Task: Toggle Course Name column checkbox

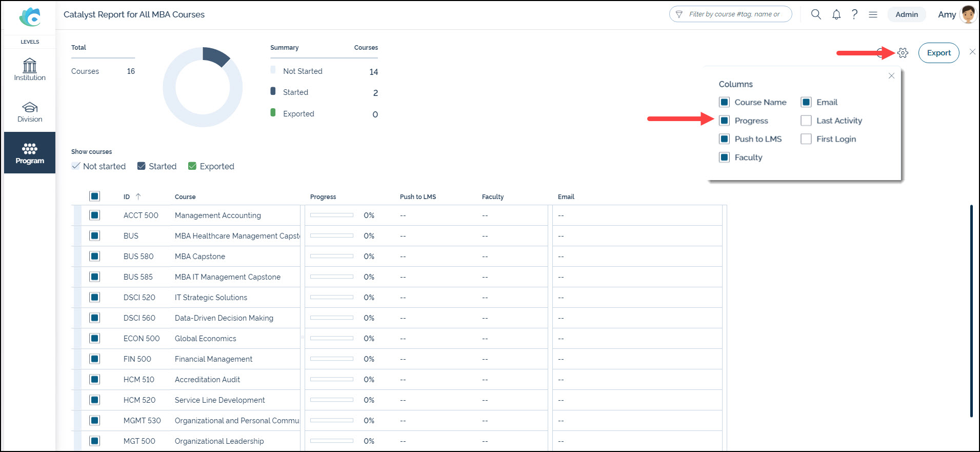Action: [x=724, y=102]
